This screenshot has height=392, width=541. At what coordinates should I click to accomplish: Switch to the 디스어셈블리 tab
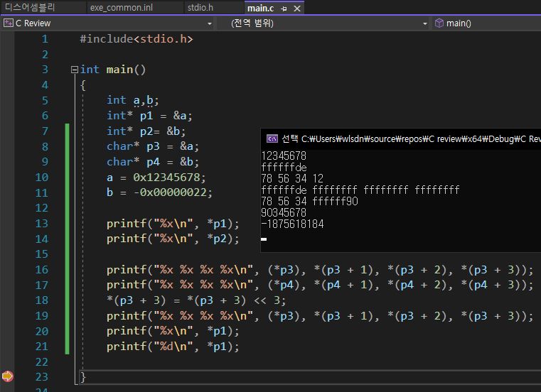(30, 7)
